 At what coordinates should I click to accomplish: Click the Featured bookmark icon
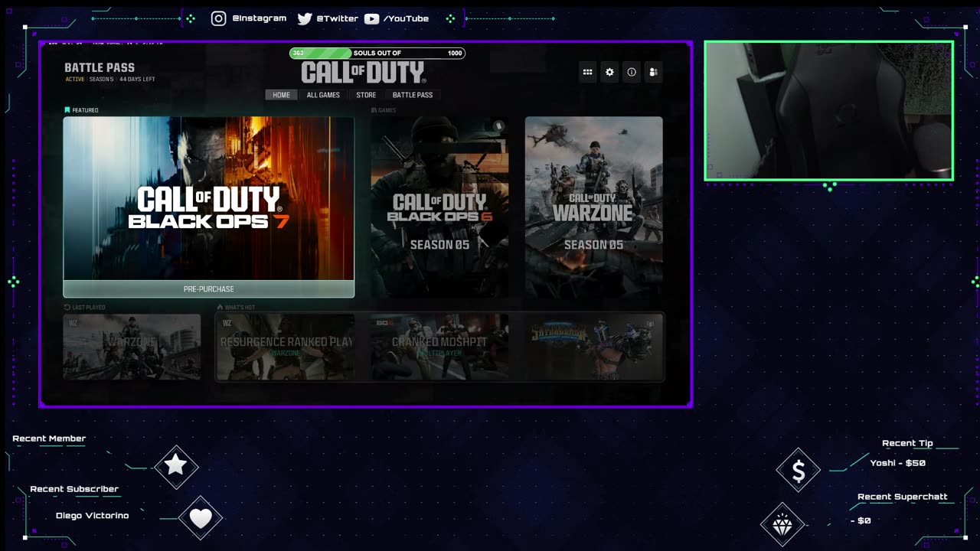(67, 110)
